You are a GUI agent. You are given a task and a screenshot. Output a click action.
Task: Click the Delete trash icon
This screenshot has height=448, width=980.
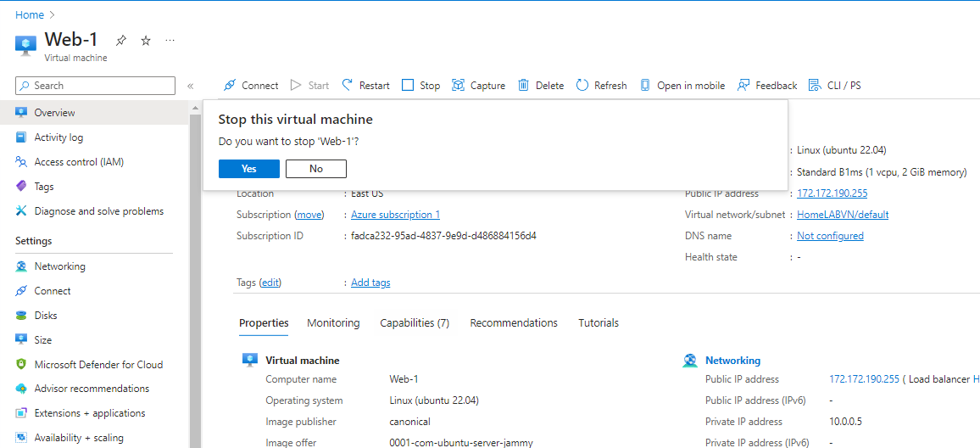pos(524,86)
